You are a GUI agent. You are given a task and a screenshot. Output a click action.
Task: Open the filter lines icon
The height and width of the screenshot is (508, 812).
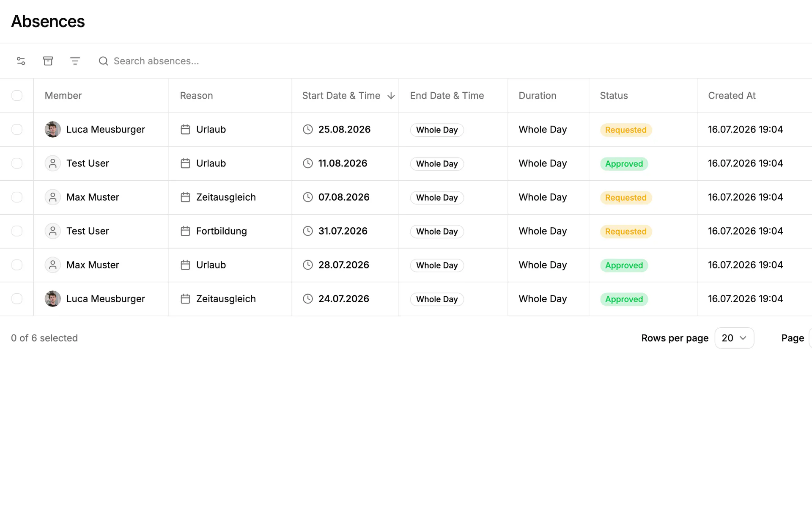[x=75, y=61]
